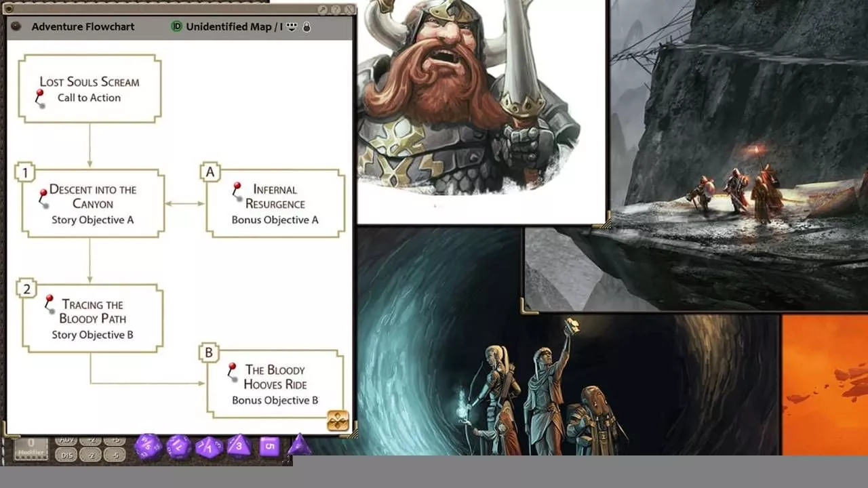Roll the purple d8 die
The height and width of the screenshot is (488, 868).
[x=239, y=446]
